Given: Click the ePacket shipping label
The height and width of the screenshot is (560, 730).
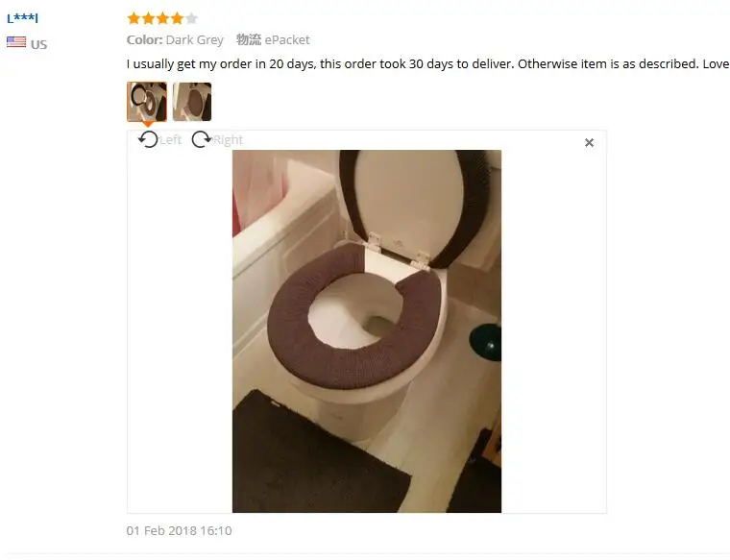Looking at the screenshot, I should pyautogui.click(x=287, y=40).
